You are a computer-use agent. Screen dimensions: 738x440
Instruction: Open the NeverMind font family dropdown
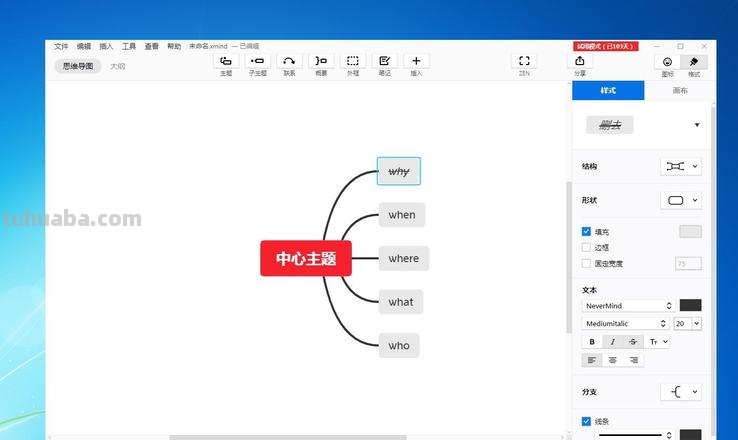click(628, 306)
